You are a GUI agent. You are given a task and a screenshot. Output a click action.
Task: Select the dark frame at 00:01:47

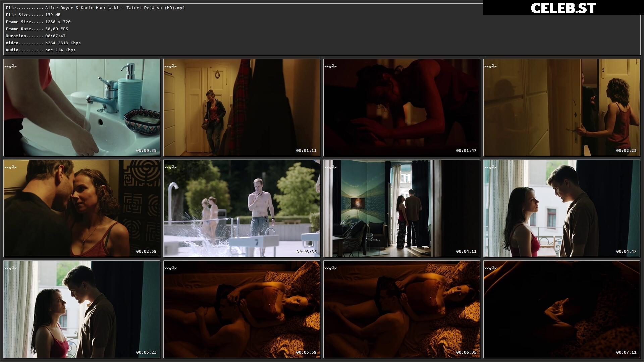401,107
